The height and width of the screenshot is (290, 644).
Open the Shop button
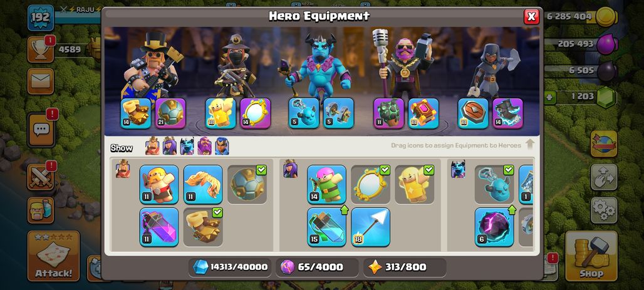(591, 256)
